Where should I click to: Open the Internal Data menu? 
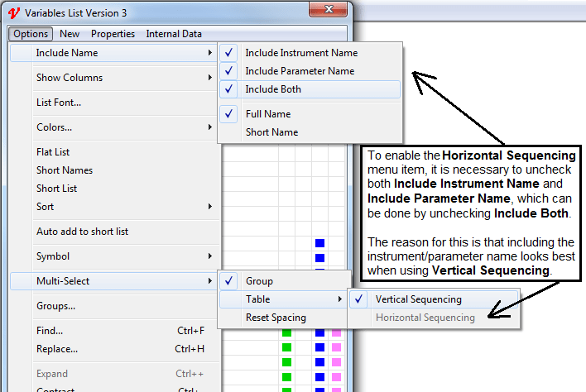(174, 34)
